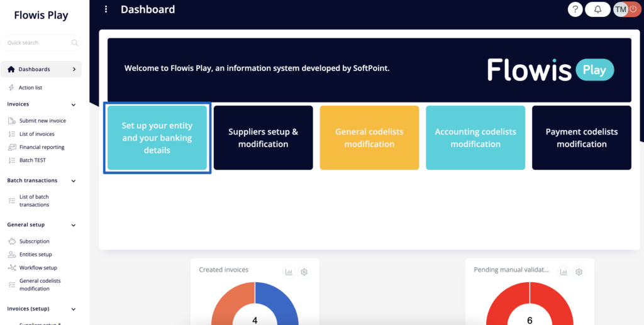Open settings gear on Created invoices widget
The image size is (644, 325).
304,272
